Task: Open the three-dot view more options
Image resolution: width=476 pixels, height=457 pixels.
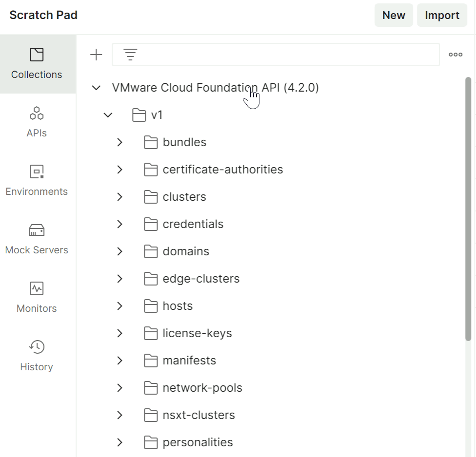Action: [x=455, y=55]
